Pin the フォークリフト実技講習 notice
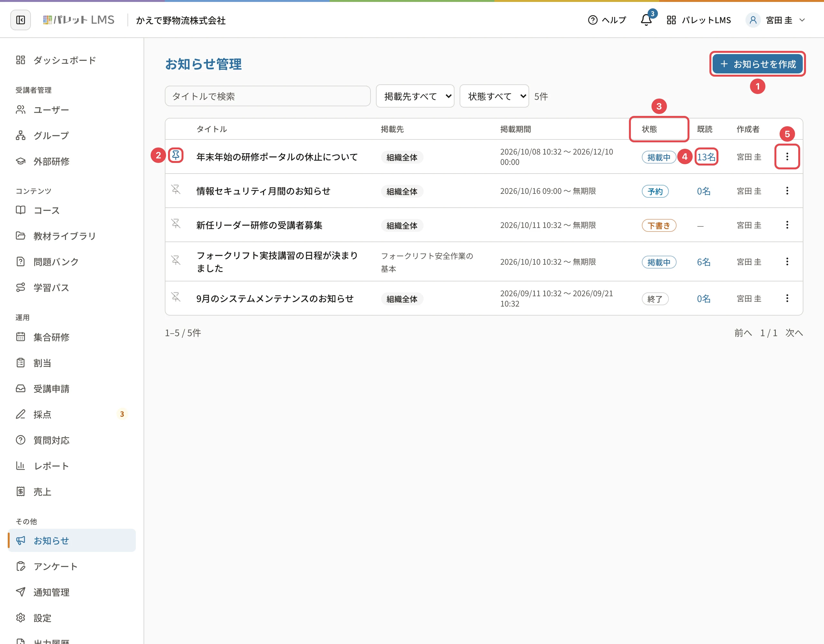The image size is (824, 644). click(x=176, y=260)
